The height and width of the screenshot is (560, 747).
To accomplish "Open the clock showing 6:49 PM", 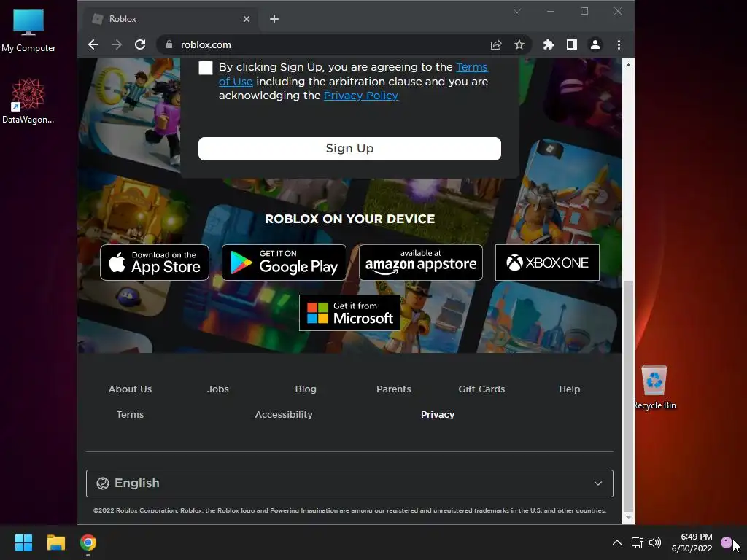I will point(692,542).
